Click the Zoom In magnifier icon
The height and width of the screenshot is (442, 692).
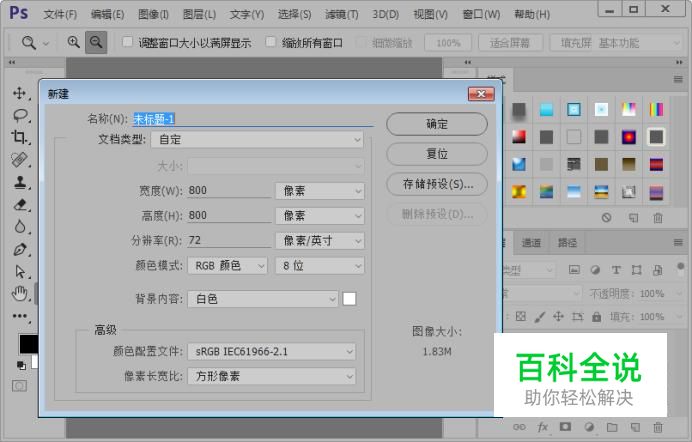tap(73, 42)
